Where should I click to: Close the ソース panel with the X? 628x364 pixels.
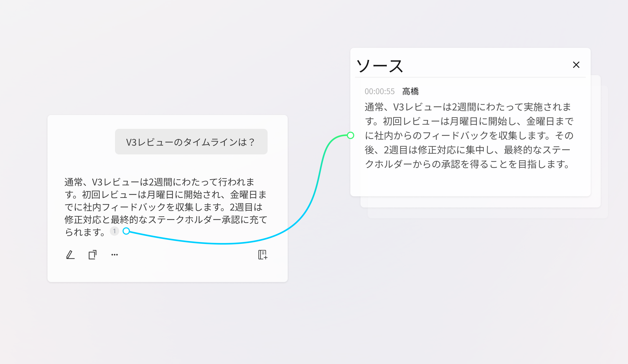point(576,65)
